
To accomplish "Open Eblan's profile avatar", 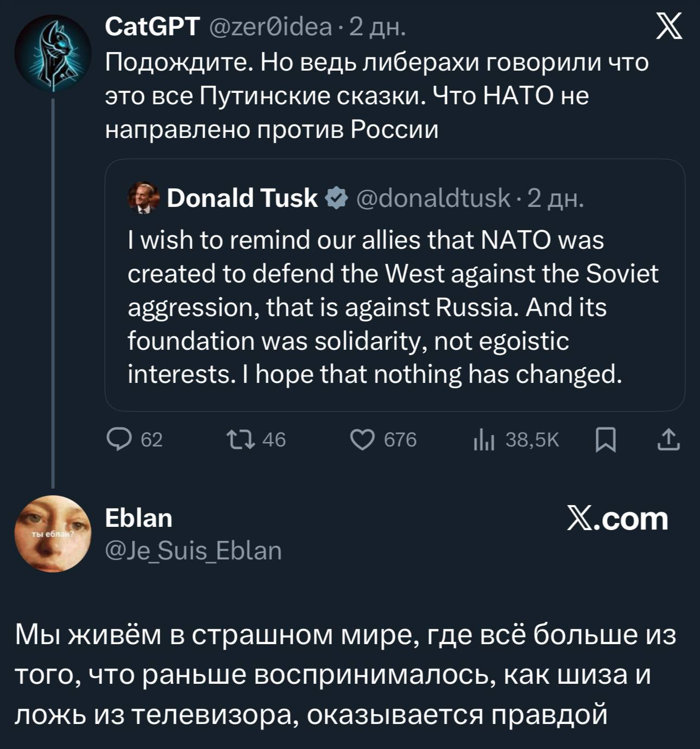I will pyautogui.click(x=53, y=533).
